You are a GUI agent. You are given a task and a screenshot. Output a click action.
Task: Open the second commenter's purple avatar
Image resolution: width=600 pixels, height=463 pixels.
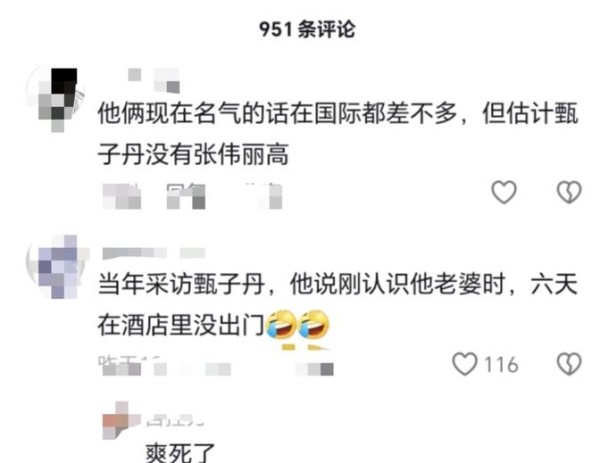(x=57, y=266)
